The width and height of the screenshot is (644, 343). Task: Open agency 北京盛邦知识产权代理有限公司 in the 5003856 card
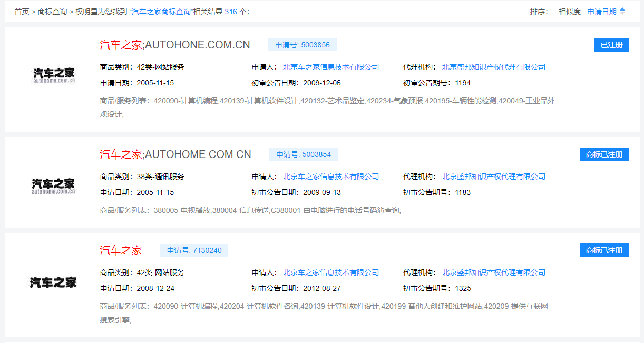pos(494,67)
